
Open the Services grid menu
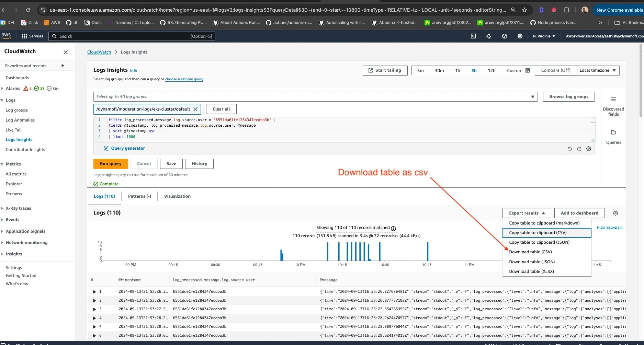pyautogui.click(x=32, y=36)
